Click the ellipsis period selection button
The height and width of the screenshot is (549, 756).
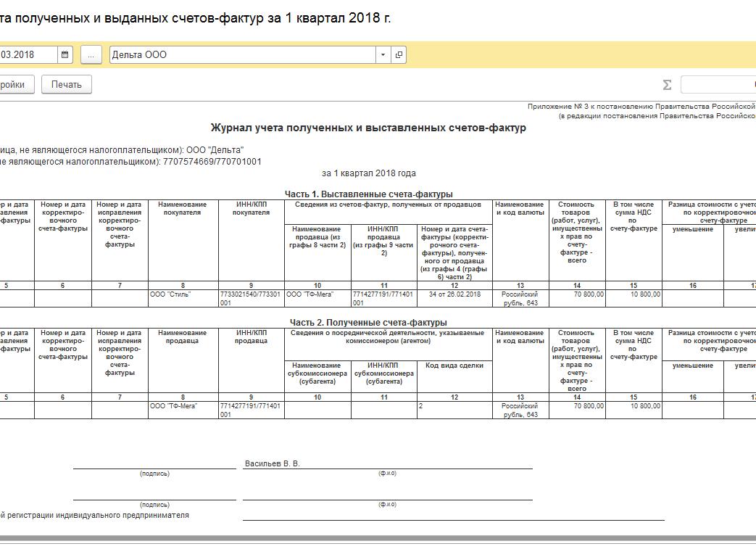pos(91,54)
